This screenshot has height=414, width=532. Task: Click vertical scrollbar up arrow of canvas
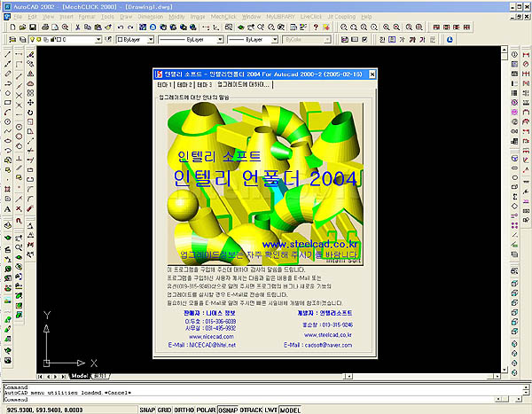coord(505,50)
